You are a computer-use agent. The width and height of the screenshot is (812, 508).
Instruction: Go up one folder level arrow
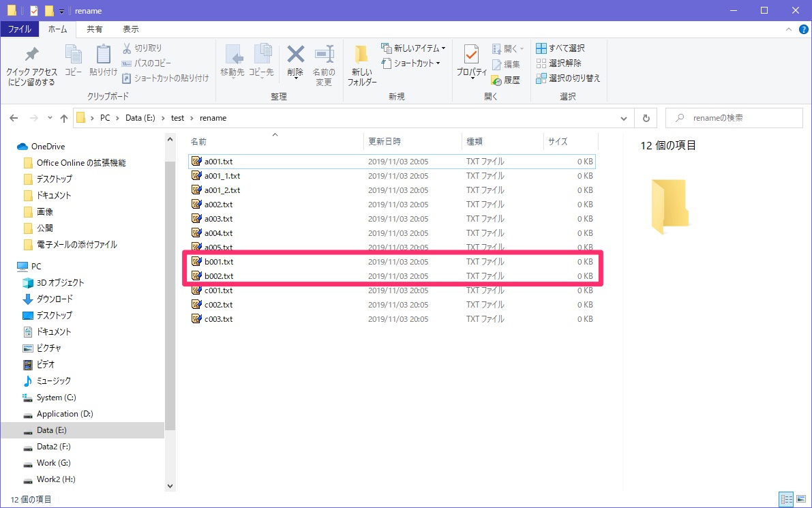(63, 118)
